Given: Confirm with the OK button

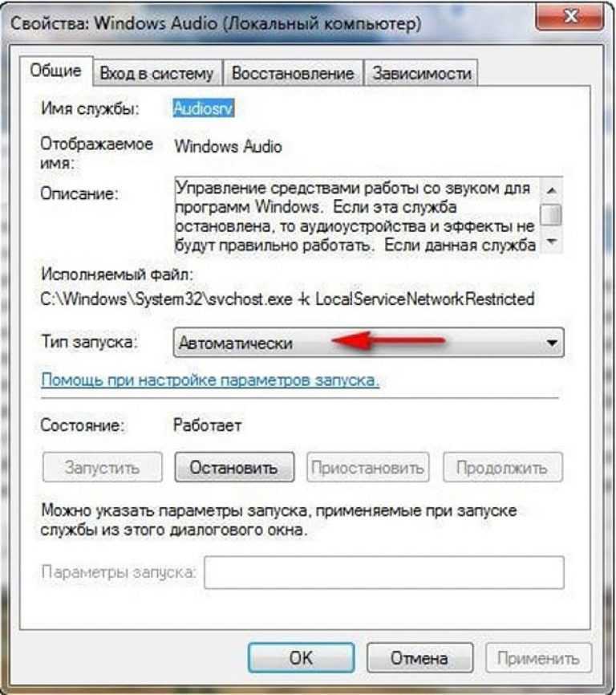Looking at the screenshot, I should [301, 658].
